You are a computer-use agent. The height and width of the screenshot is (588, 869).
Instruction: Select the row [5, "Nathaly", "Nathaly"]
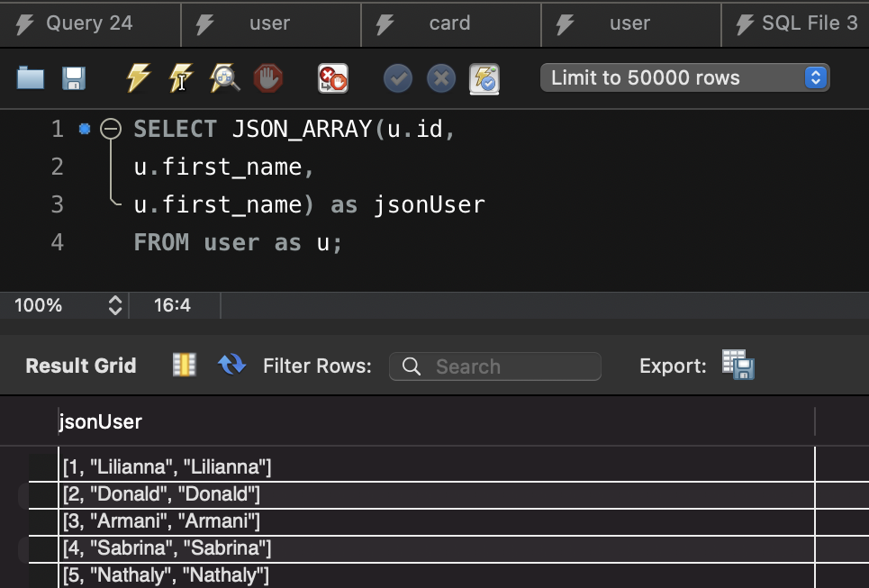coord(436,575)
